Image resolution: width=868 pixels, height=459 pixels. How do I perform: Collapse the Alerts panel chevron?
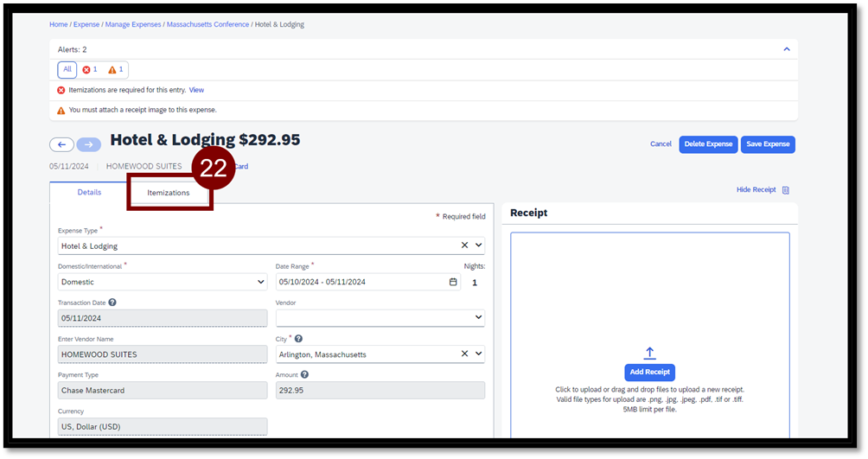click(x=786, y=49)
